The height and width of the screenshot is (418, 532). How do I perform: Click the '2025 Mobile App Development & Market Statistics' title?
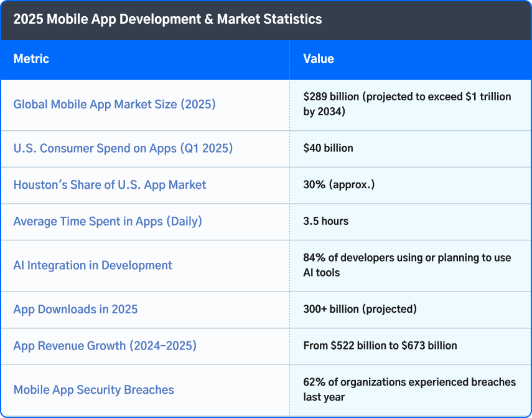(x=167, y=19)
